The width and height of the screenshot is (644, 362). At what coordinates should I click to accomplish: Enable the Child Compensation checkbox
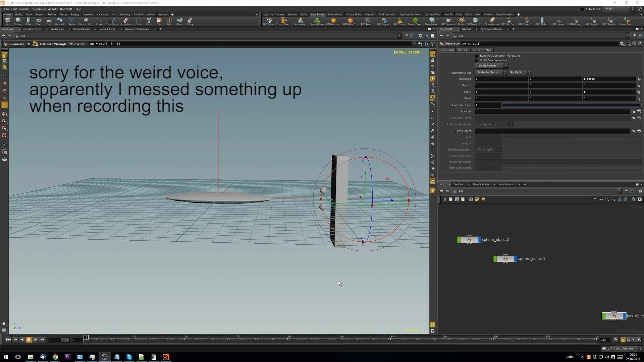(x=477, y=60)
